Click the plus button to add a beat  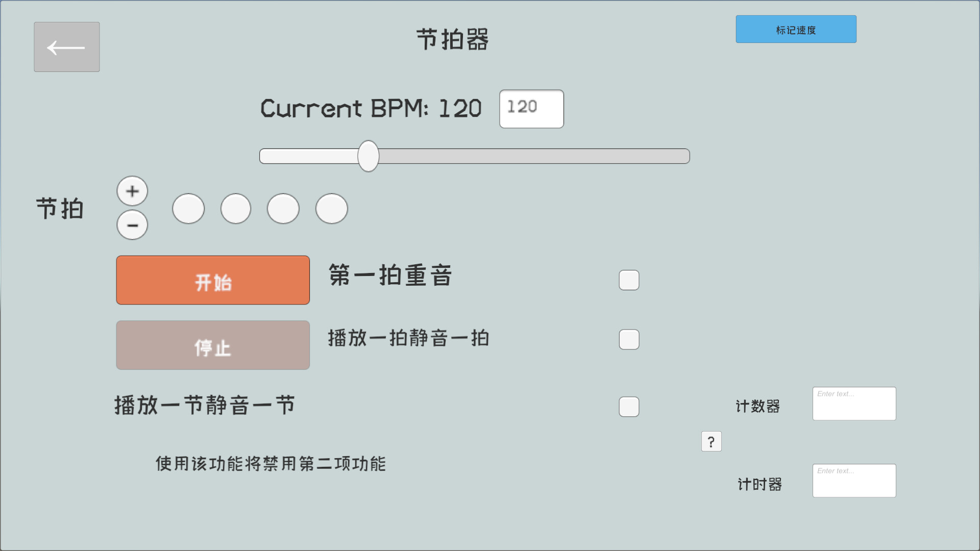[x=132, y=190]
